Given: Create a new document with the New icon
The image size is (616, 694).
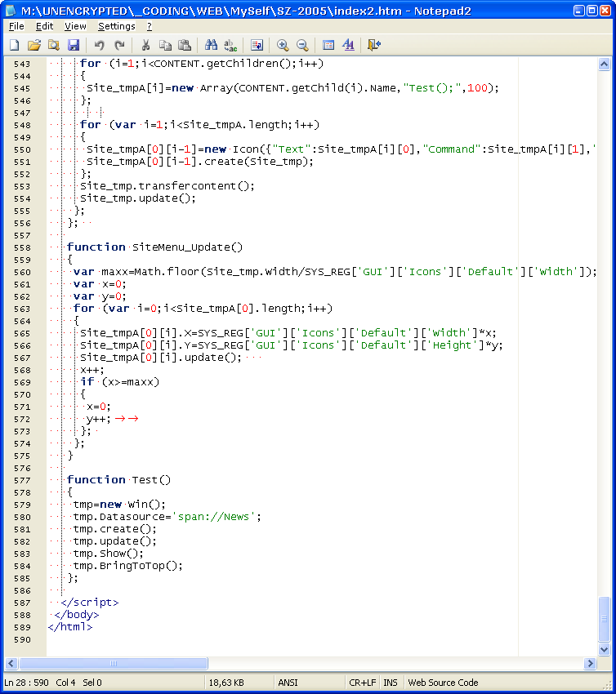Looking at the screenshot, I should point(15,45).
